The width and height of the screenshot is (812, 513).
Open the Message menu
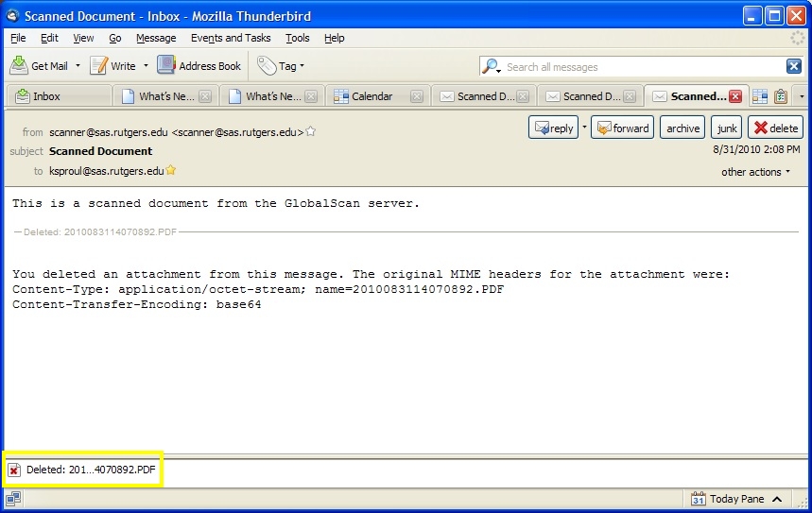coord(156,38)
